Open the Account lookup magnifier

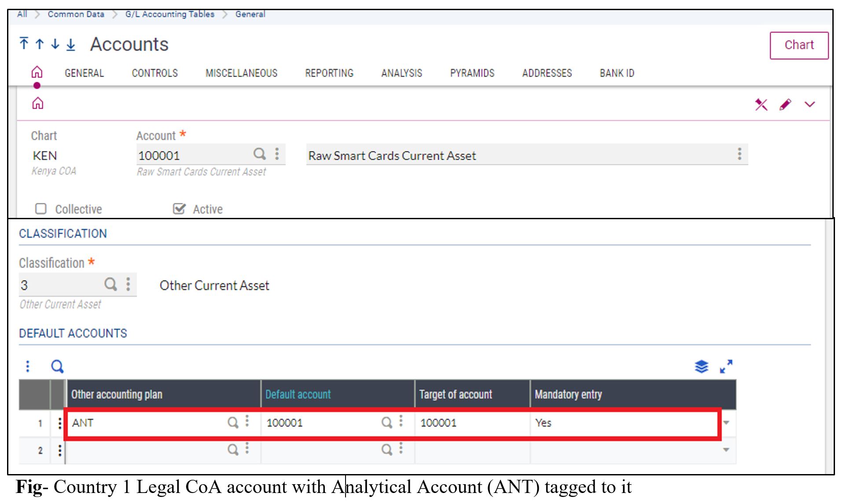point(260,154)
